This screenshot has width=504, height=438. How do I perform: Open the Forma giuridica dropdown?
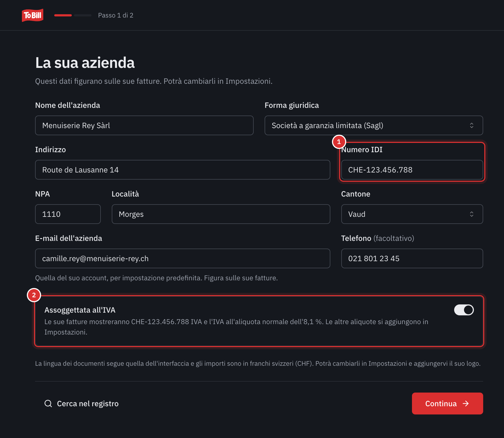point(374,125)
